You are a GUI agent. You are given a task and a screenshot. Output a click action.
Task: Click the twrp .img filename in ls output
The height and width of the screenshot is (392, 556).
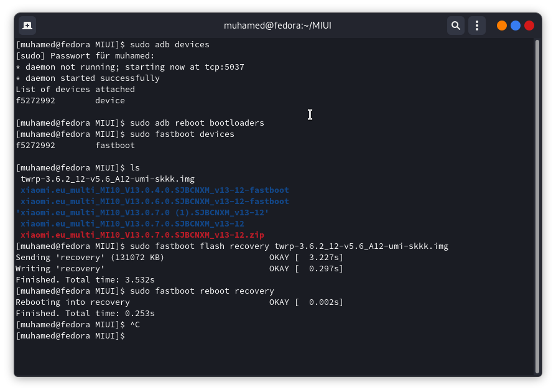108,179
